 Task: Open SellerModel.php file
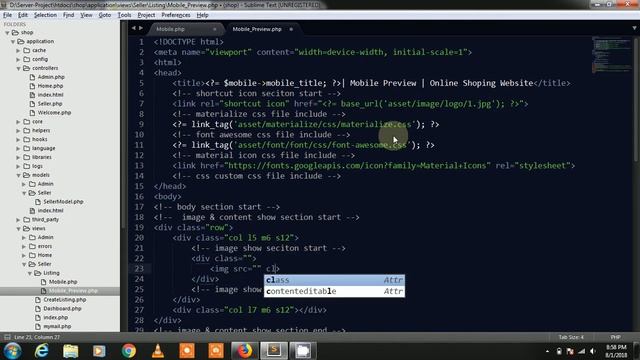[x=63, y=202]
